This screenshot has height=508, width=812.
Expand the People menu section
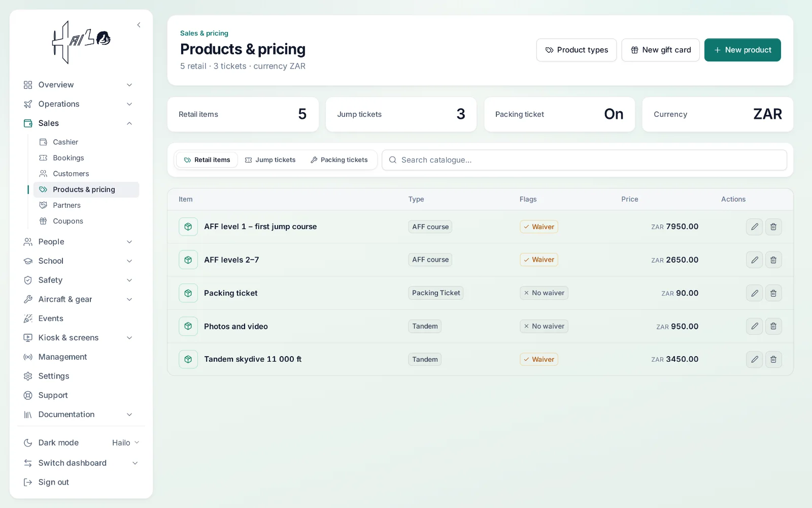pos(78,242)
